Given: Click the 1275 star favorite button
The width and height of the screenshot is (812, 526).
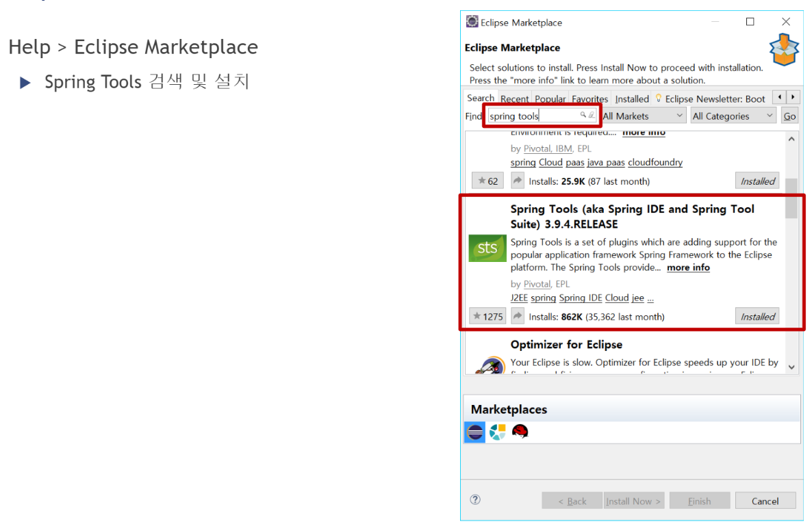Looking at the screenshot, I should [x=487, y=316].
